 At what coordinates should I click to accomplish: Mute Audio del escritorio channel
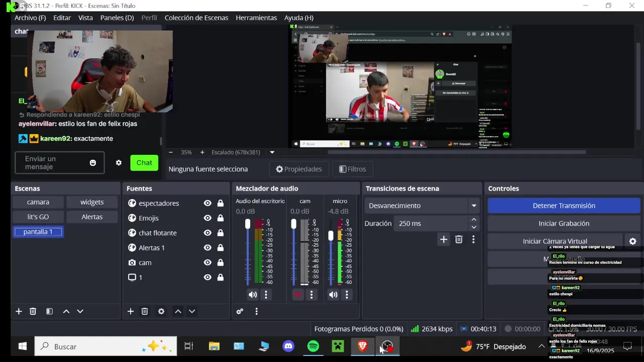click(253, 295)
